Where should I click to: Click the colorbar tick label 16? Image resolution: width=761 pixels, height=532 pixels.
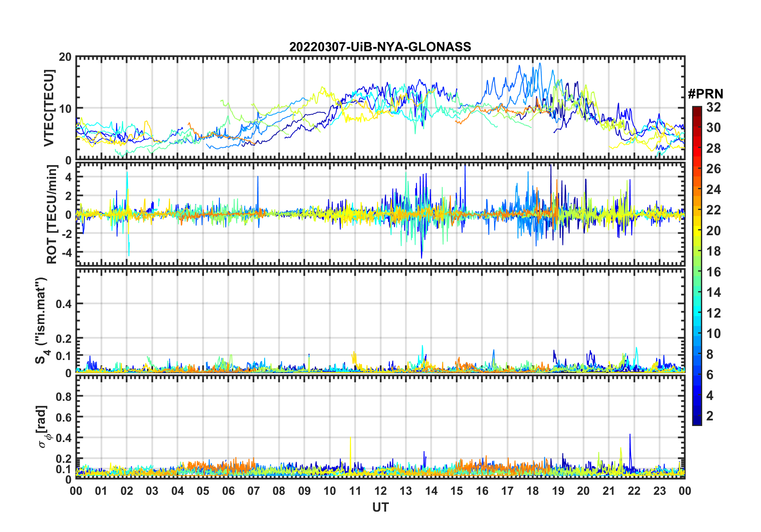(x=713, y=272)
